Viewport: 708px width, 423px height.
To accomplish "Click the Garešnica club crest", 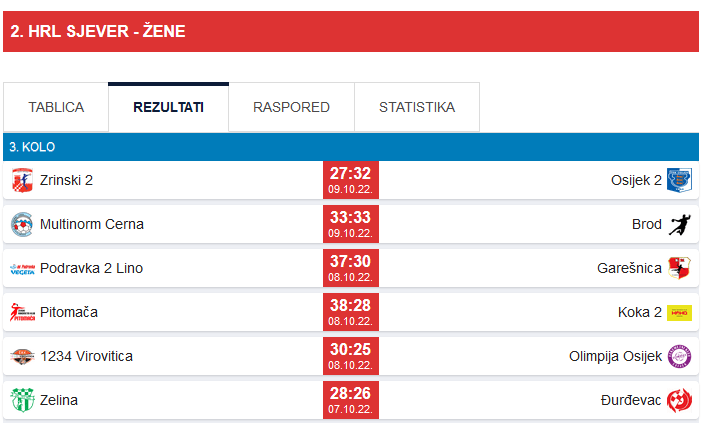I will point(679,268).
